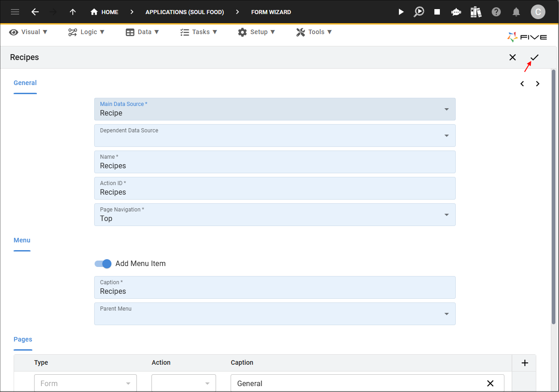Open the Data menu
The image size is (559, 392).
[142, 32]
